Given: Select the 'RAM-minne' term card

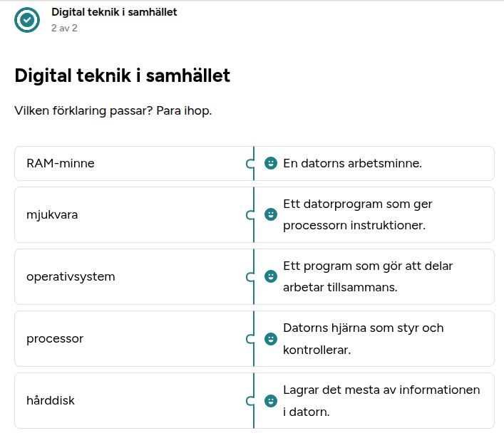Looking at the screenshot, I should (x=133, y=163).
